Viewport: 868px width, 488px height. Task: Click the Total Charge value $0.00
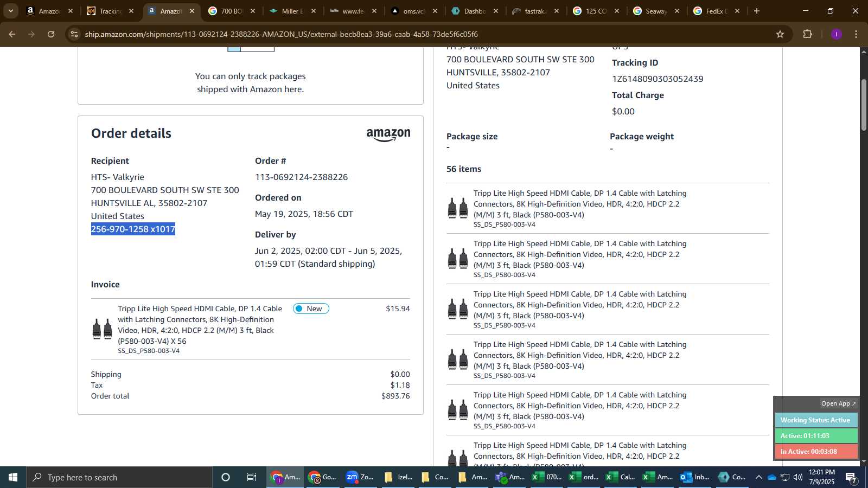coord(623,112)
